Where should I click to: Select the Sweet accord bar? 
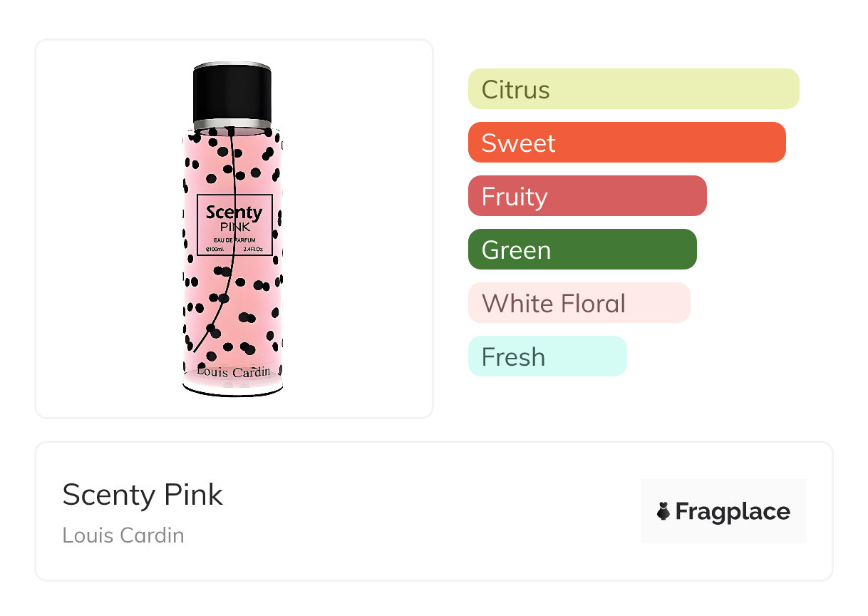click(626, 143)
